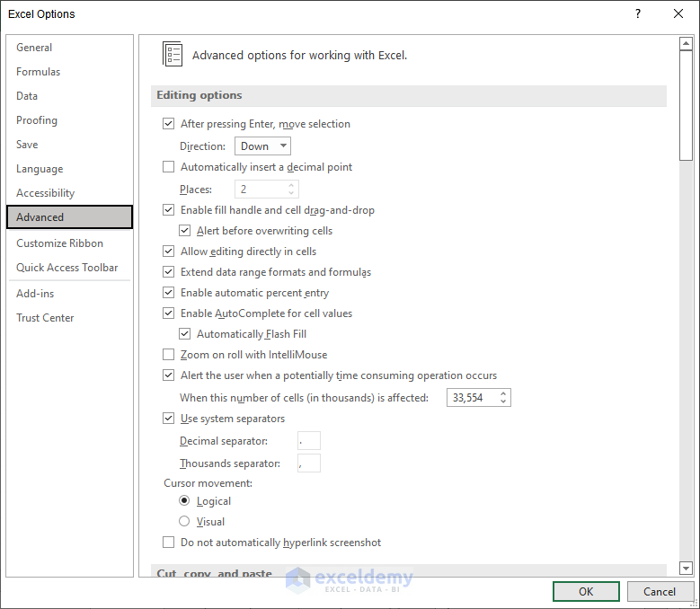Click the scrollbar down arrow
Screen dimensions: 700x609
[686, 568]
